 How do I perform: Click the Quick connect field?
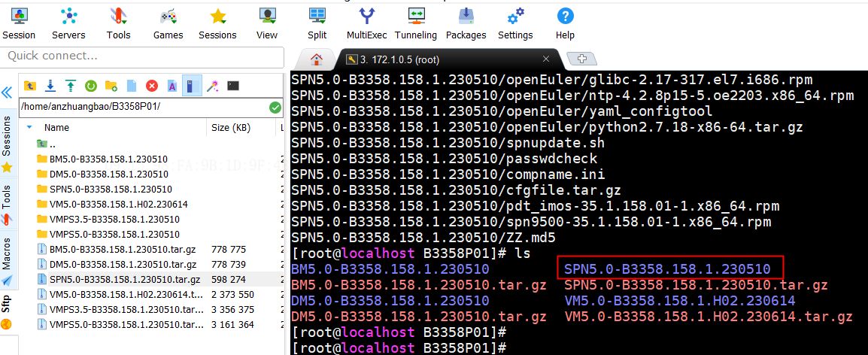click(142, 56)
